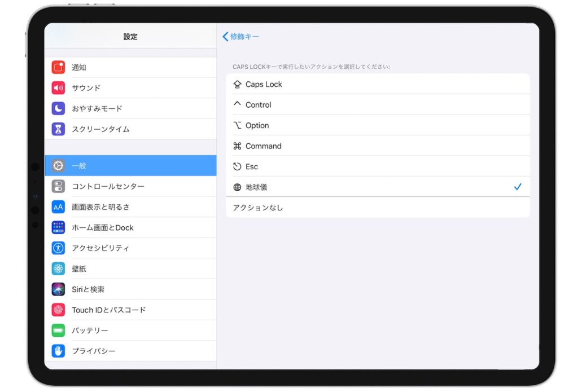Select the アクセシビリティ accessibility icon
This screenshot has width=578, height=392.
coord(58,248)
